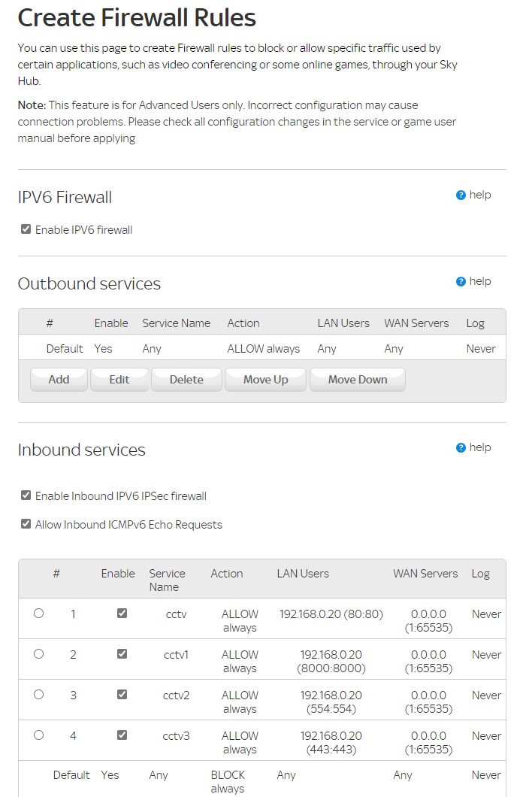532x797 pixels.
Task: Uncheck Enable Inbound IPV6 IPSec firewall
Action: 26,495
